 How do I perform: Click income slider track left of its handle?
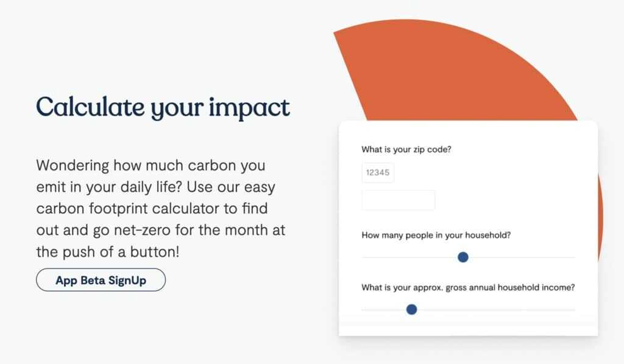[x=384, y=310]
